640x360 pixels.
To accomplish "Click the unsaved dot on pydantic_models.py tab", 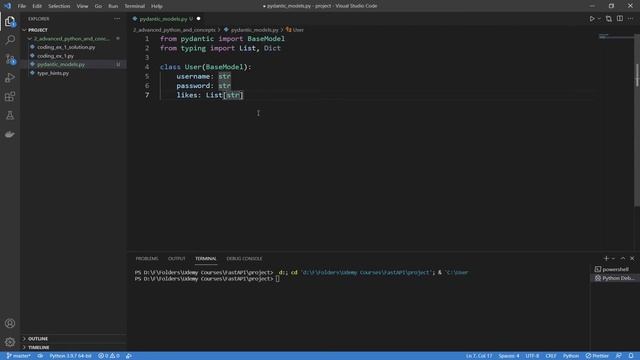I will pos(198,19).
